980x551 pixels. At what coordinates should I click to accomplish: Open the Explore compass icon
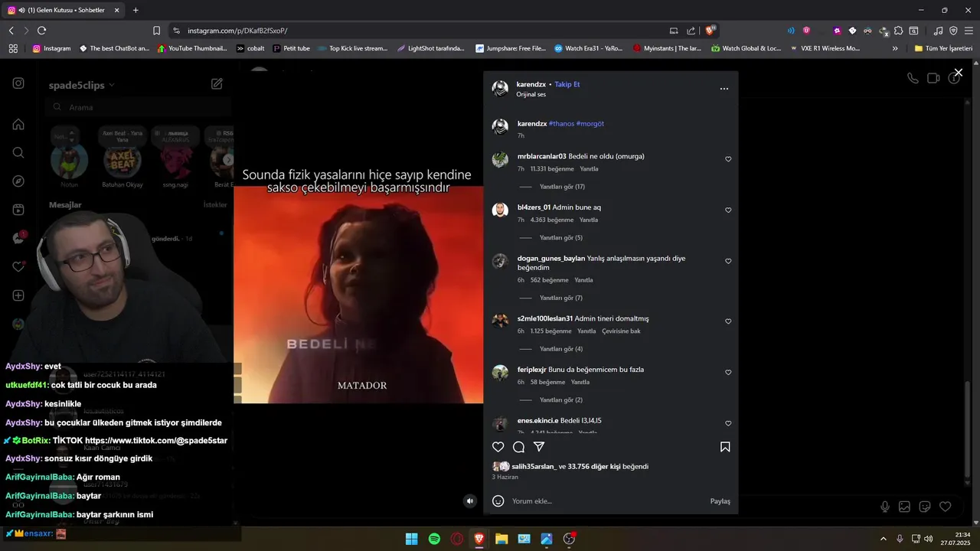(x=18, y=181)
